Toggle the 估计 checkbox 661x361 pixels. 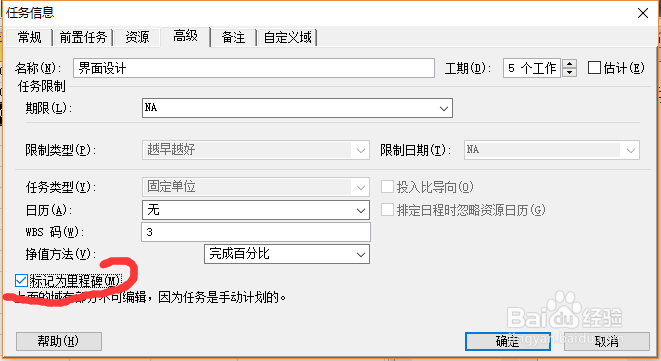[594, 68]
